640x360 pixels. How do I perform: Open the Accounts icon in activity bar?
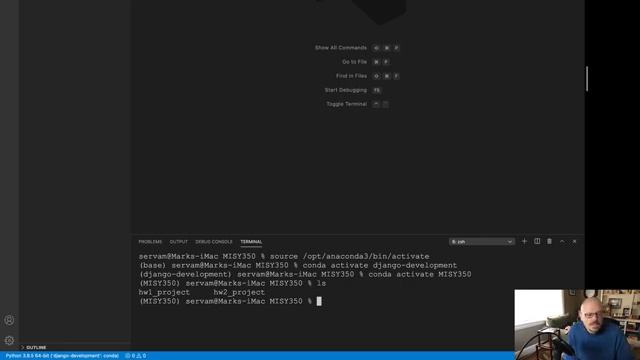(x=9, y=320)
